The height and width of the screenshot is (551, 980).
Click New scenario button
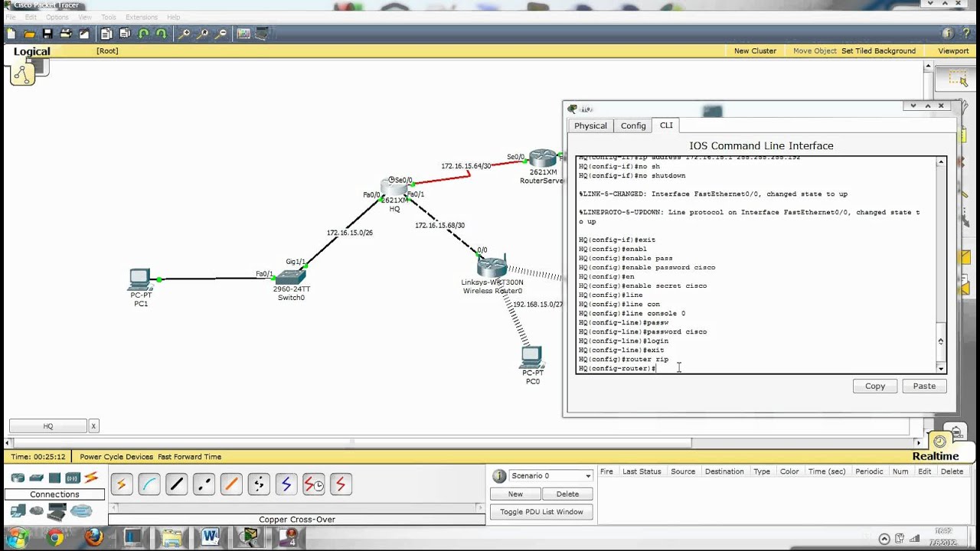(x=515, y=494)
